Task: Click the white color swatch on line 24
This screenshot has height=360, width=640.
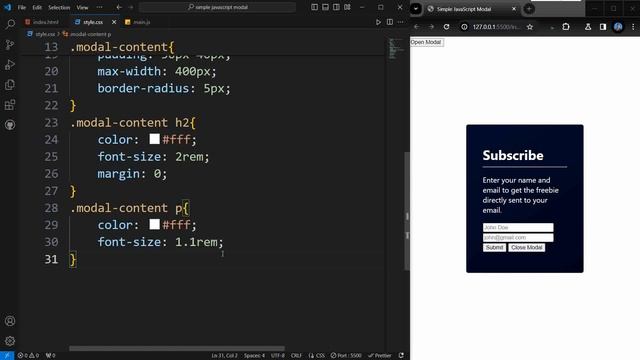Action: 154,139
